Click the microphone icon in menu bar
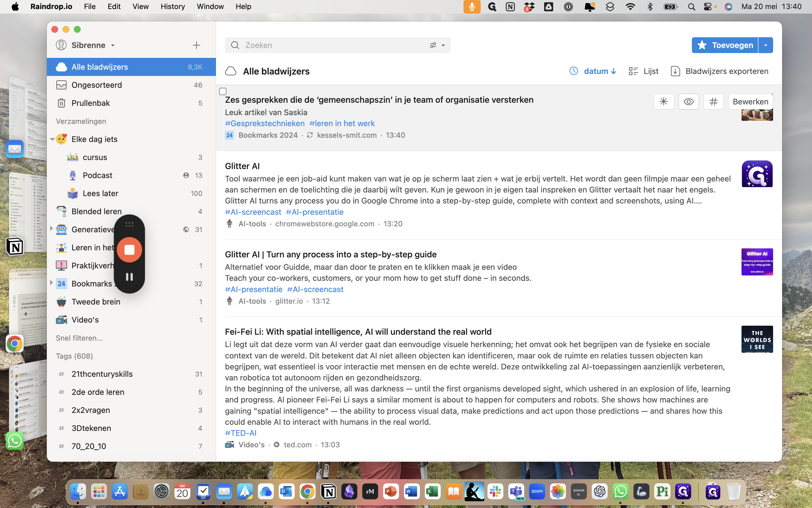This screenshot has height=508, width=812. tap(472, 6)
